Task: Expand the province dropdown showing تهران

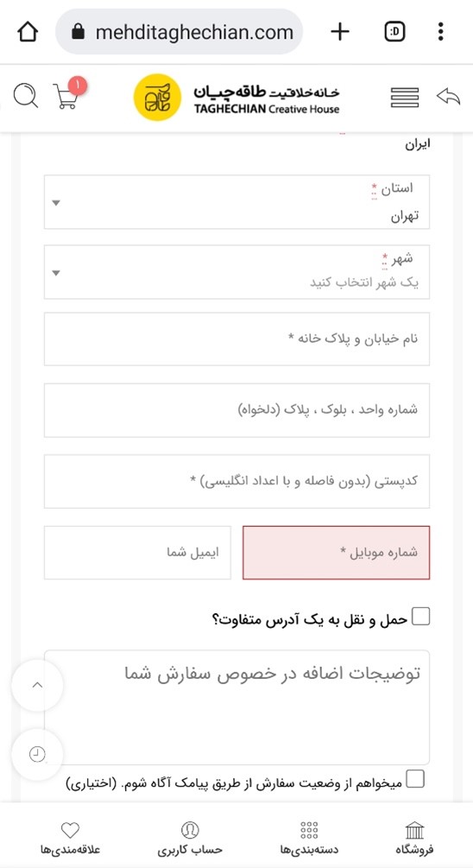Action: tap(236, 202)
